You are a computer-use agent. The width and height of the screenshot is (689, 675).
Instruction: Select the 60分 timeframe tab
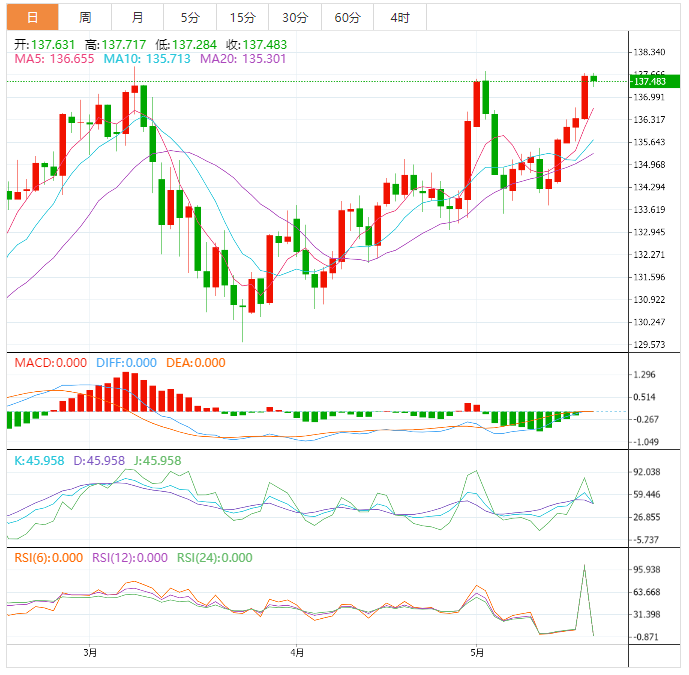coord(348,17)
